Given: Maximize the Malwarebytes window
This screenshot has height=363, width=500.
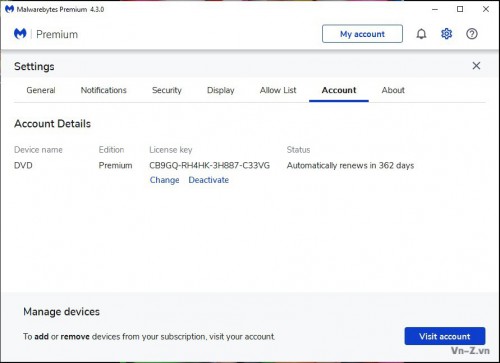Looking at the screenshot, I should [x=460, y=9].
